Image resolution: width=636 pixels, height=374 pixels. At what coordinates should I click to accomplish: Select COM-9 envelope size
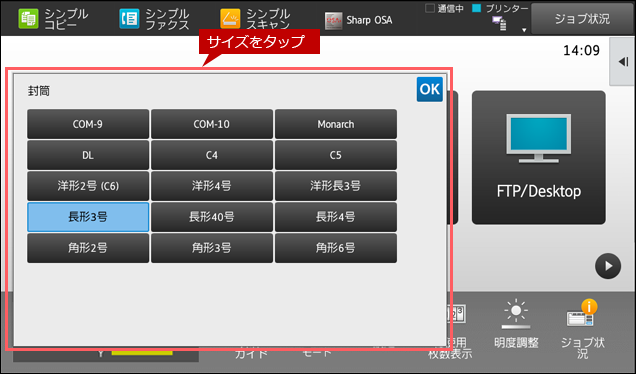[x=88, y=124]
